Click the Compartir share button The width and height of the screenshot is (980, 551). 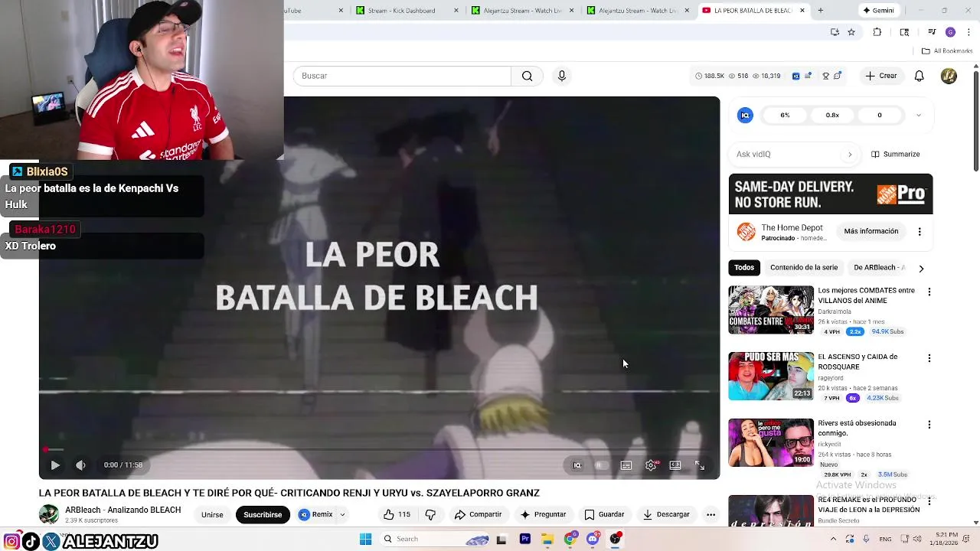pos(479,515)
